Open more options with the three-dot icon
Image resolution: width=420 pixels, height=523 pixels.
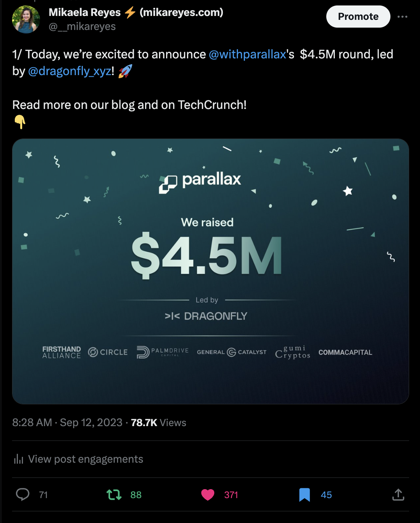402,16
